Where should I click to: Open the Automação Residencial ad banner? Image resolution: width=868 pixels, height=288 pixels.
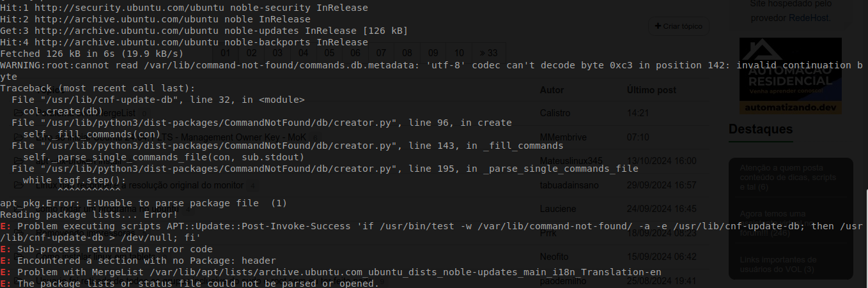[x=790, y=76]
